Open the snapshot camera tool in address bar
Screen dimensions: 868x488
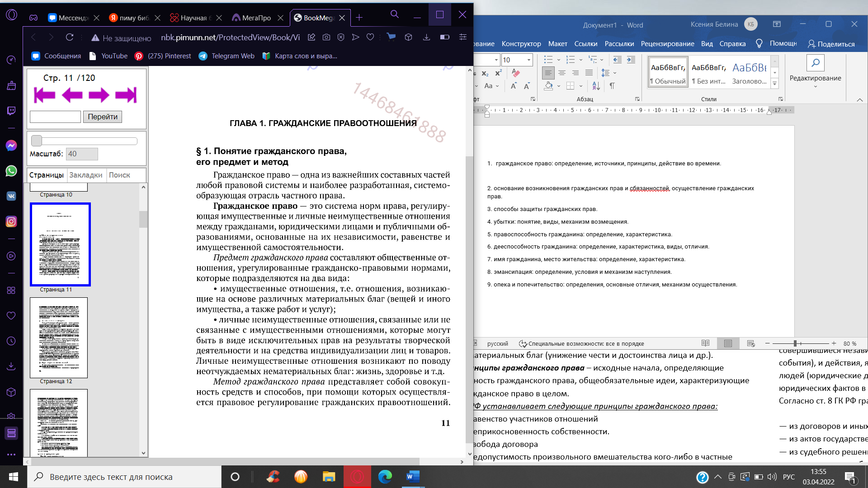tap(326, 37)
